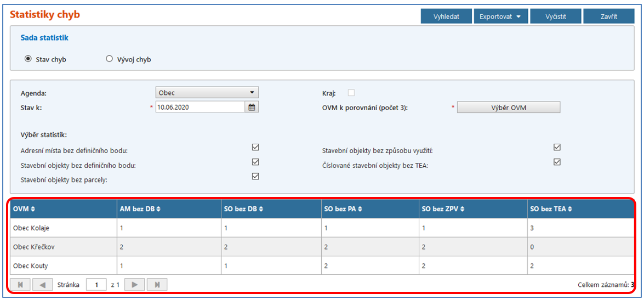Screen dimensions: 644x299
Task: Select the Stav chyb radio button
Action: click(x=29, y=59)
